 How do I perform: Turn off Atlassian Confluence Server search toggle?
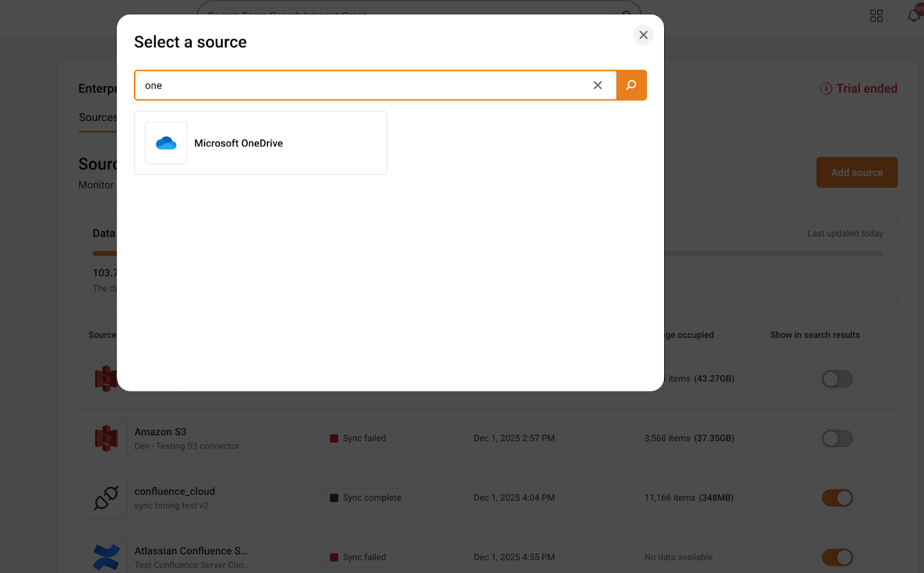(837, 557)
